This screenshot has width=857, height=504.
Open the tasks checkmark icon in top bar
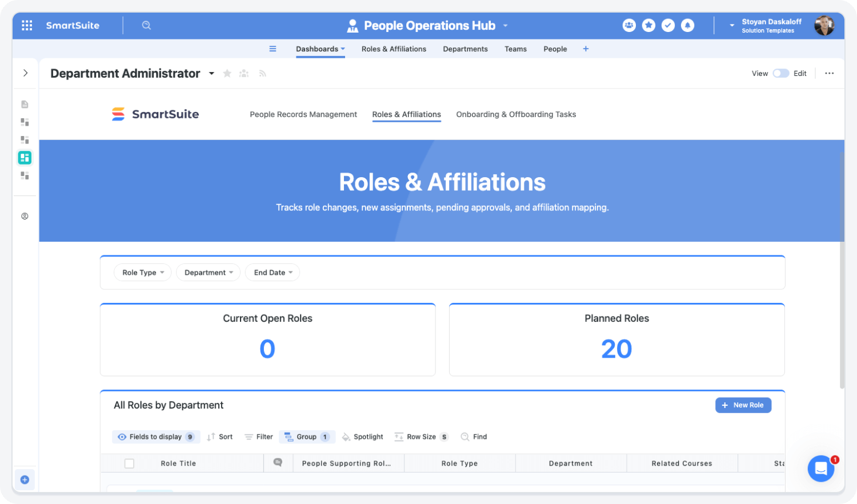(668, 25)
